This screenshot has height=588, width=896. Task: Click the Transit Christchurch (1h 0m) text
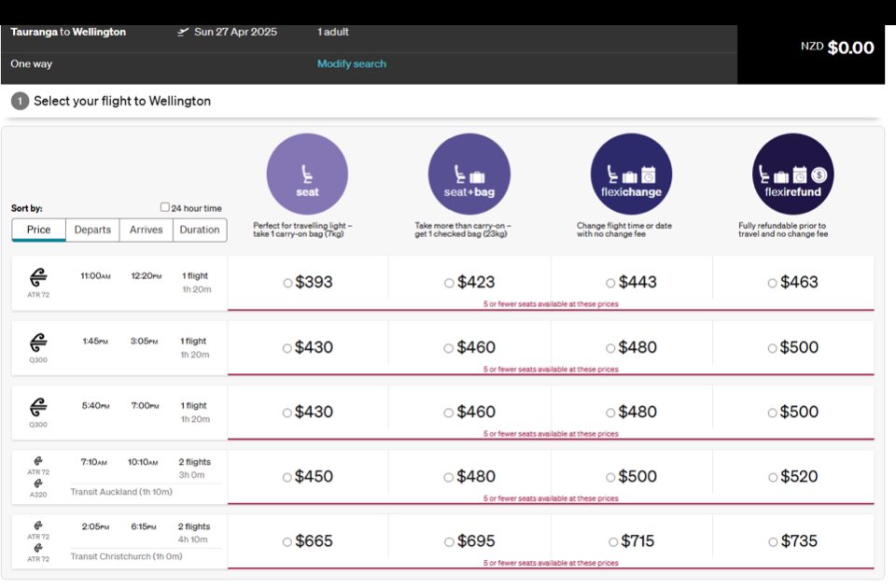point(126,556)
